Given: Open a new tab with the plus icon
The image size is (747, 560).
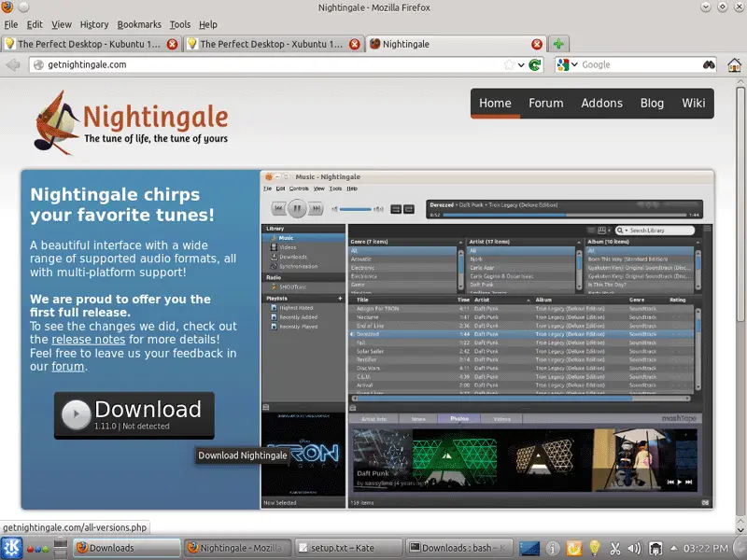Looking at the screenshot, I should [x=558, y=44].
